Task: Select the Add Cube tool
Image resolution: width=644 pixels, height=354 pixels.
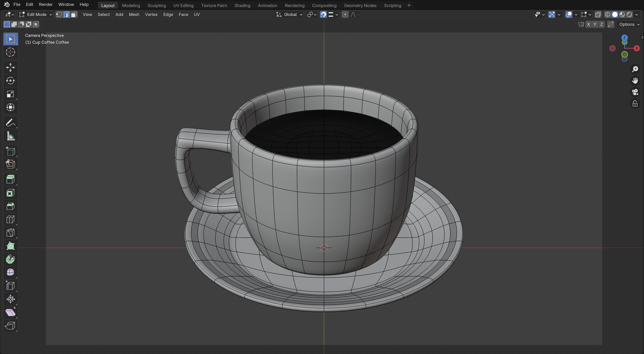Action: tap(10, 151)
